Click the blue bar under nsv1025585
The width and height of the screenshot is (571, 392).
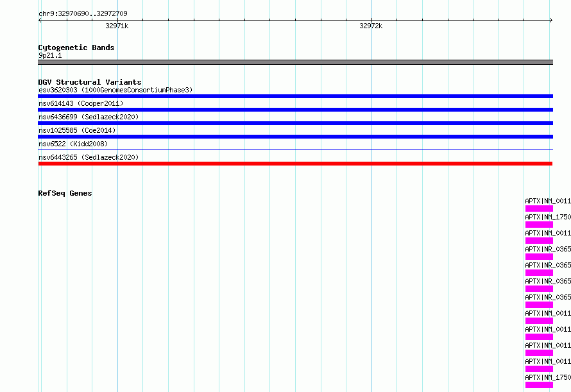(x=295, y=137)
